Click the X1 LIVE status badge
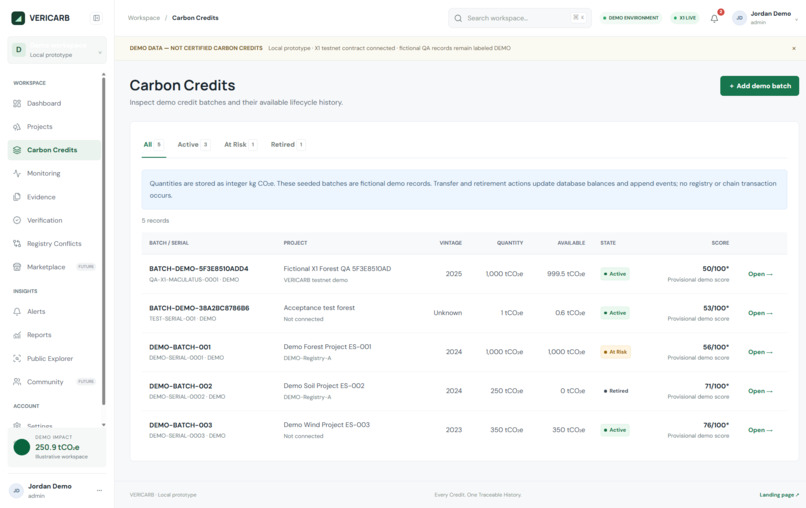The image size is (806, 508). [685, 18]
